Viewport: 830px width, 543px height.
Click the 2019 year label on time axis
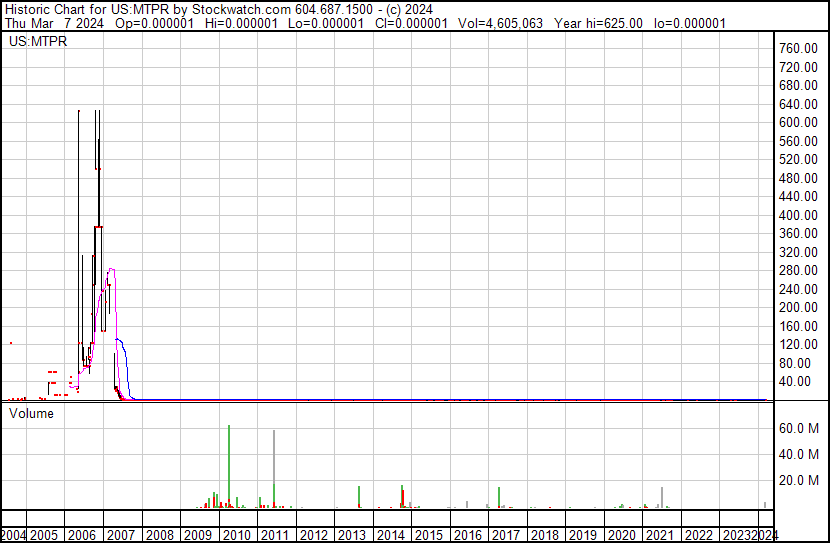click(583, 535)
